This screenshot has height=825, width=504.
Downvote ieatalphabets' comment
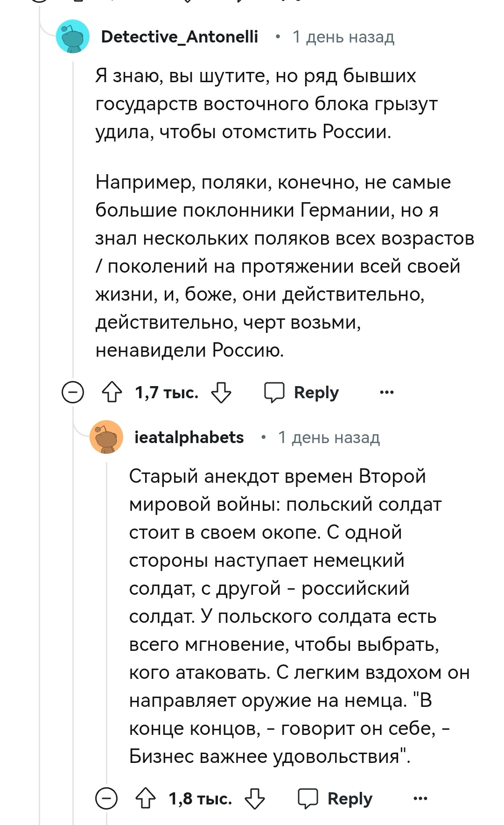coord(255,798)
